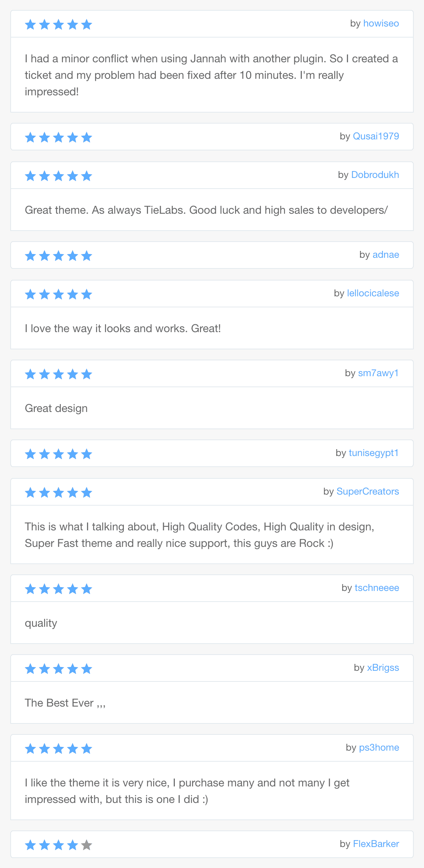The width and height of the screenshot is (424, 868).
Task: Visit tunisegypt1's profile page
Action: pyautogui.click(x=373, y=453)
